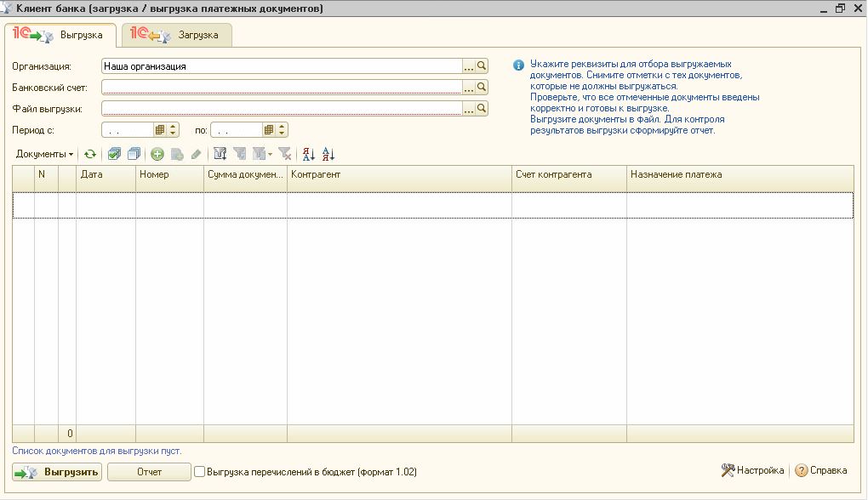Refresh the documents list
Screen dimensions: 868x500
click(90, 154)
